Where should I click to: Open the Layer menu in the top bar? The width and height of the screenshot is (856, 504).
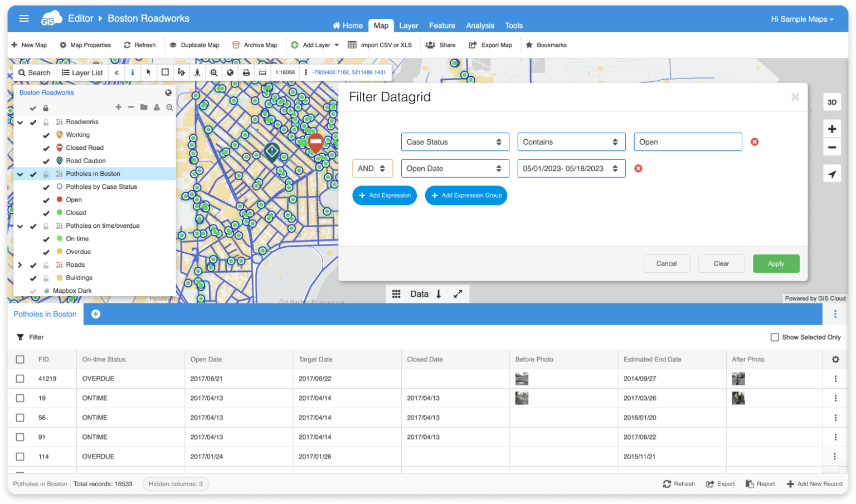(408, 26)
